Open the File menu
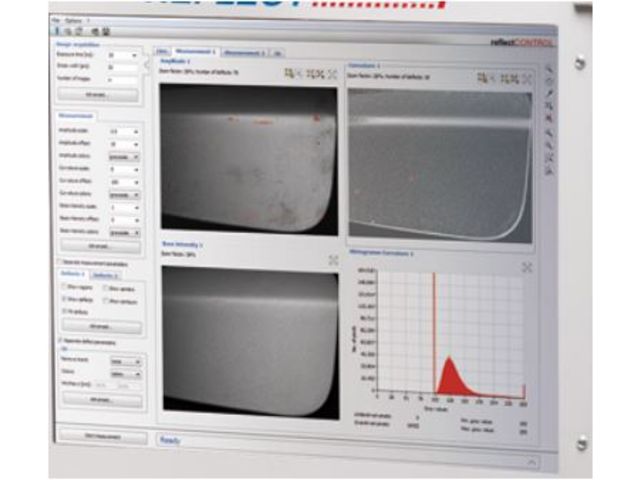640x480 pixels. pyautogui.click(x=55, y=19)
